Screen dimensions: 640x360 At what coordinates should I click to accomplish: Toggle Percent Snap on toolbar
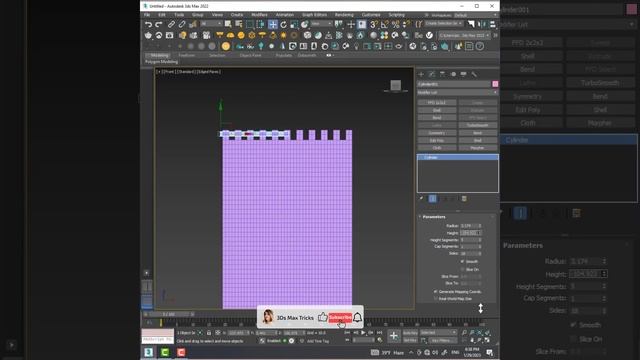395,24
